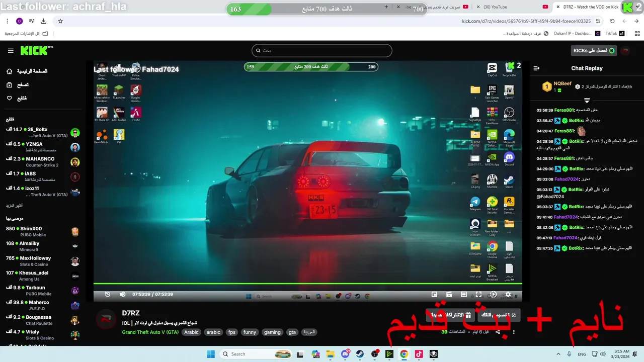The width and height of the screenshot is (644, 362).
Task: Click the Get KICKs button
Action: pos(594,50)
